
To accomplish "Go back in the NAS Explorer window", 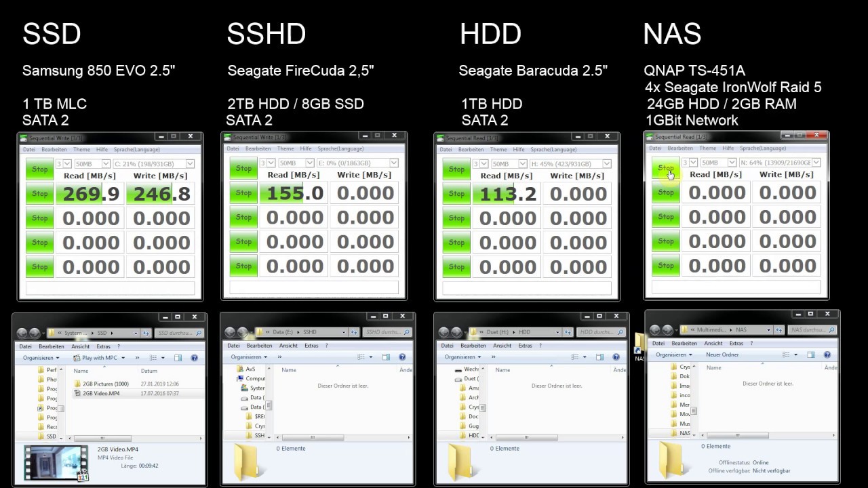I will (x=655, y=330).
